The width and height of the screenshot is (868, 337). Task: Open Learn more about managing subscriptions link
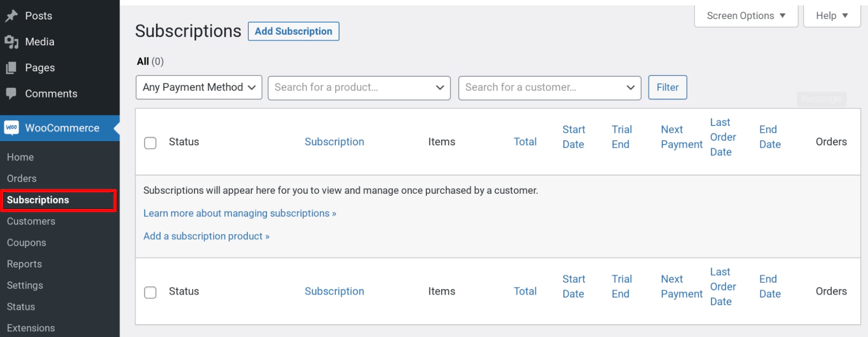pyautogui.click(x=240, y=213)
